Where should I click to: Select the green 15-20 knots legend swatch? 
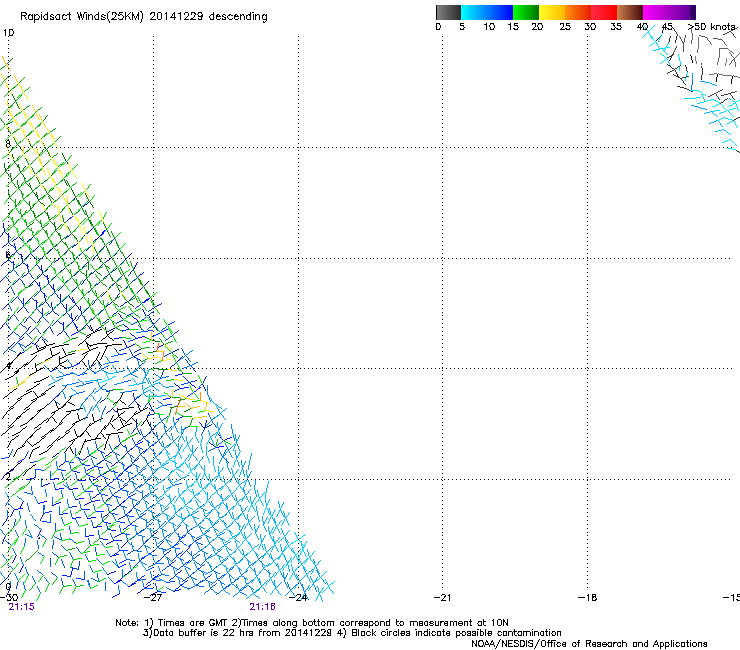(526, 12)
